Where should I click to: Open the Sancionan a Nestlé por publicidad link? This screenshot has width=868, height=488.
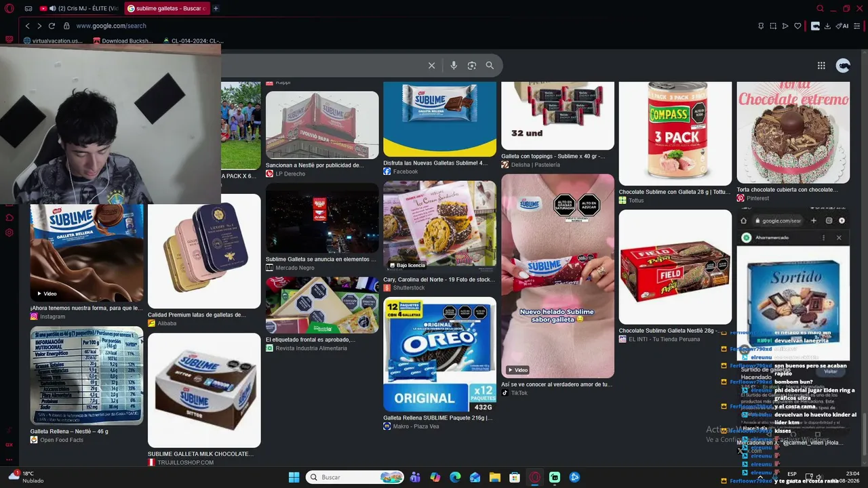[x=315, y=165]
